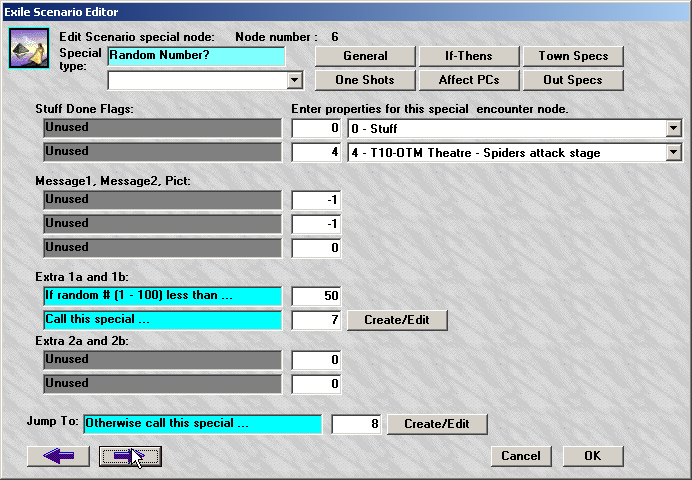The height and width of the screenshot is (480, 692).
Task: Click Create/Edit next to 'Call this special'
Action: point(397,320)
